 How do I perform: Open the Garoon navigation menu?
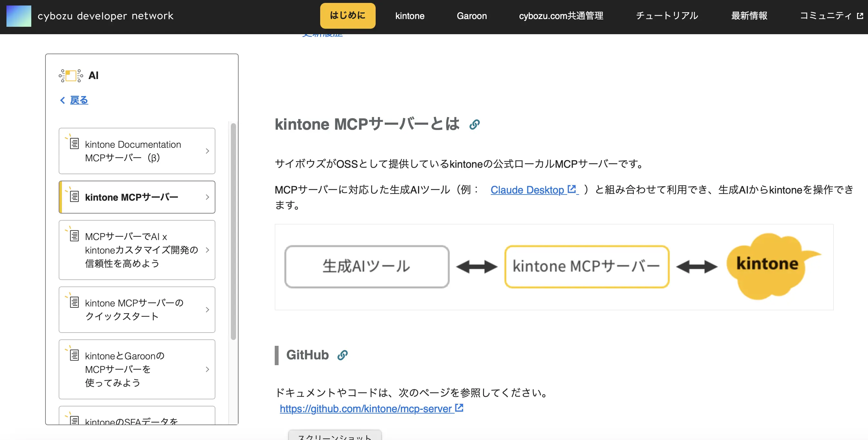471,16
